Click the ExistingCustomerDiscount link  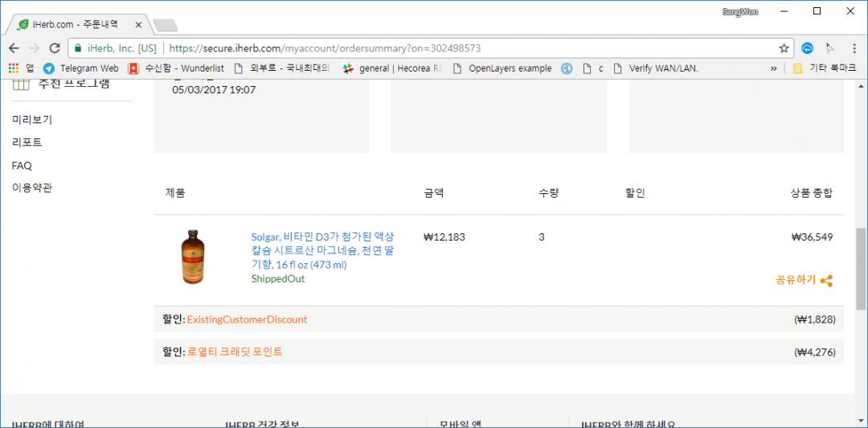click(x=247, y=319)
